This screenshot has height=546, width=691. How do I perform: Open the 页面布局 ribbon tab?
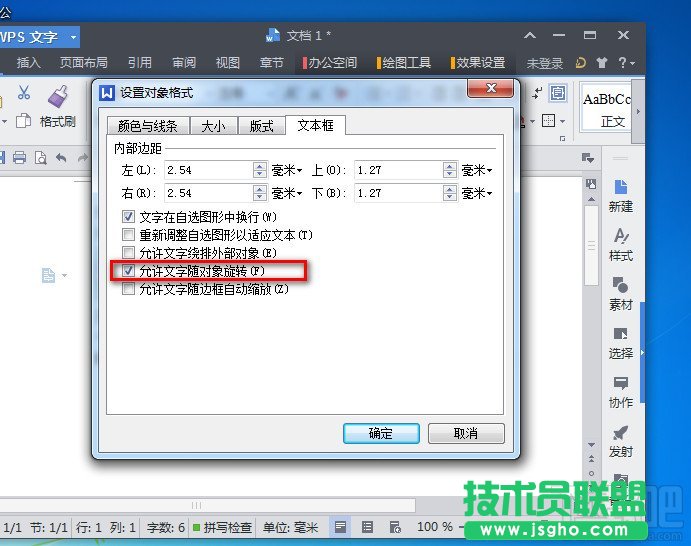point(83,62)
